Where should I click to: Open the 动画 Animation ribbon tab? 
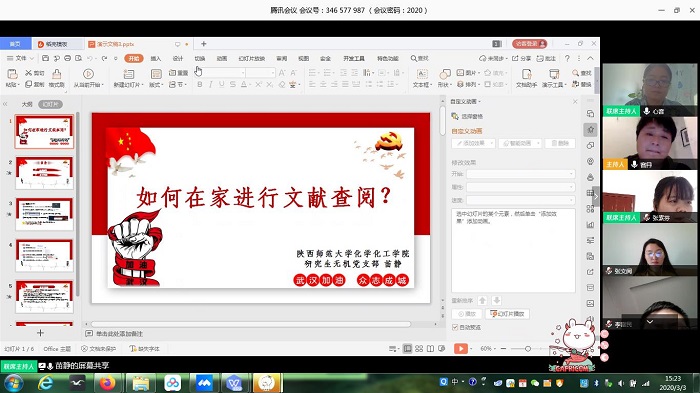pos(222,59)
